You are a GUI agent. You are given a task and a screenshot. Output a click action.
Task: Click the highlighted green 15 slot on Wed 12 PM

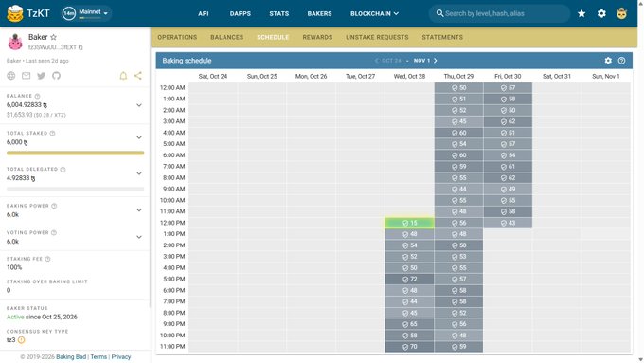pos(409,223)
